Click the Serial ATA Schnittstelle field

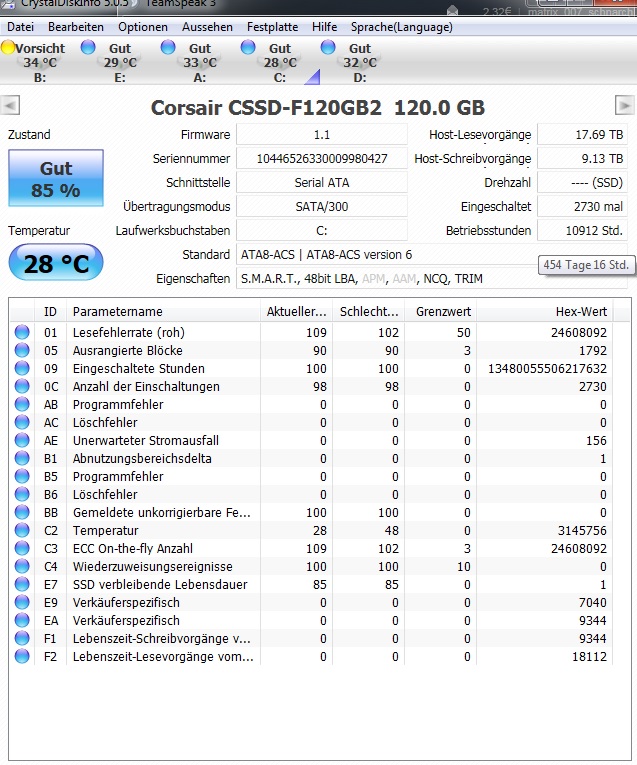[x=322, y=182]
